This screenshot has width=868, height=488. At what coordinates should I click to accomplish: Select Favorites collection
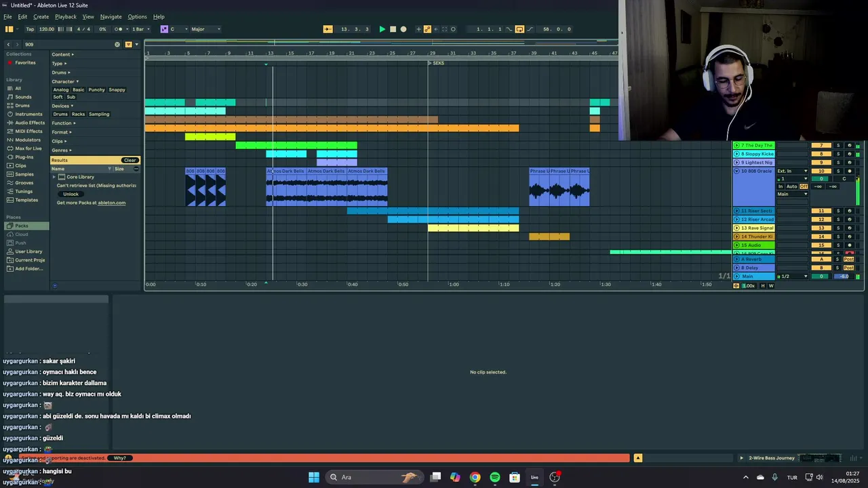(x=25, y=62)
